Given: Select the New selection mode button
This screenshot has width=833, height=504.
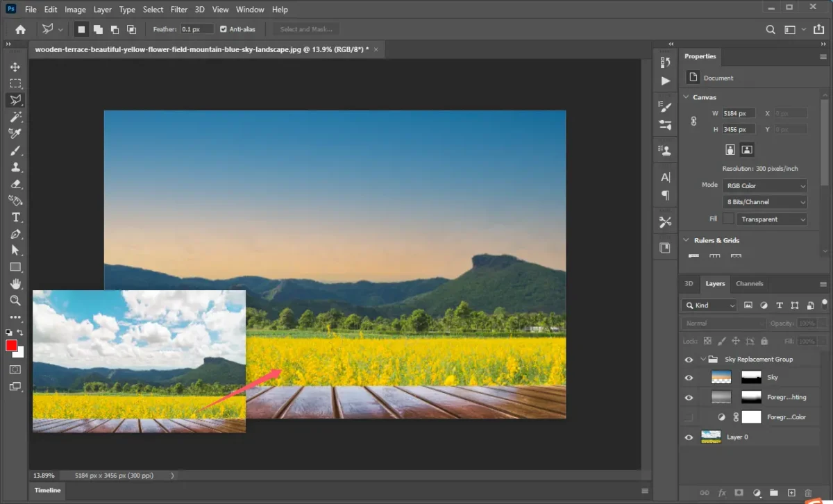Looking at the screenshot, I should 81,29.
